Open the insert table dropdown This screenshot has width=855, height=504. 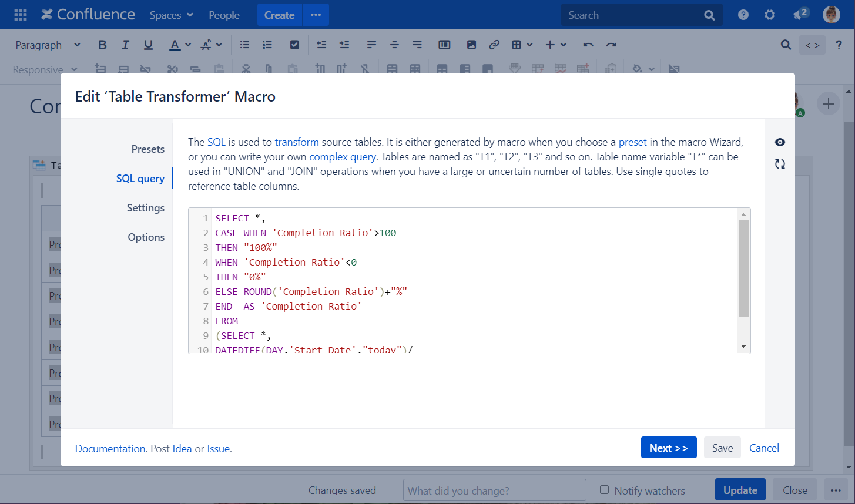[x=522, y=45]
